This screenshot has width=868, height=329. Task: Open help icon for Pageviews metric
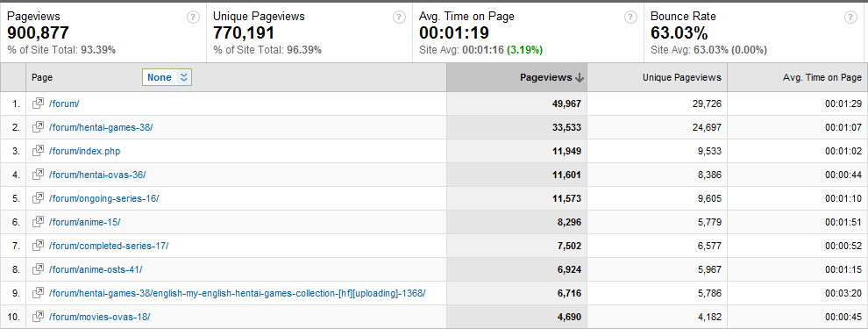[x=193, y=18]
